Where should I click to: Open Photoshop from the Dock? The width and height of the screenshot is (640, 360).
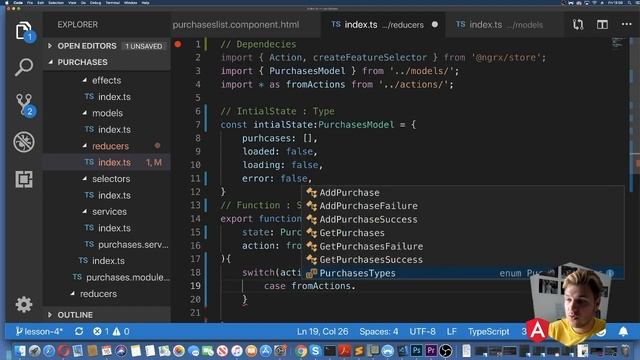coord(417,351)
